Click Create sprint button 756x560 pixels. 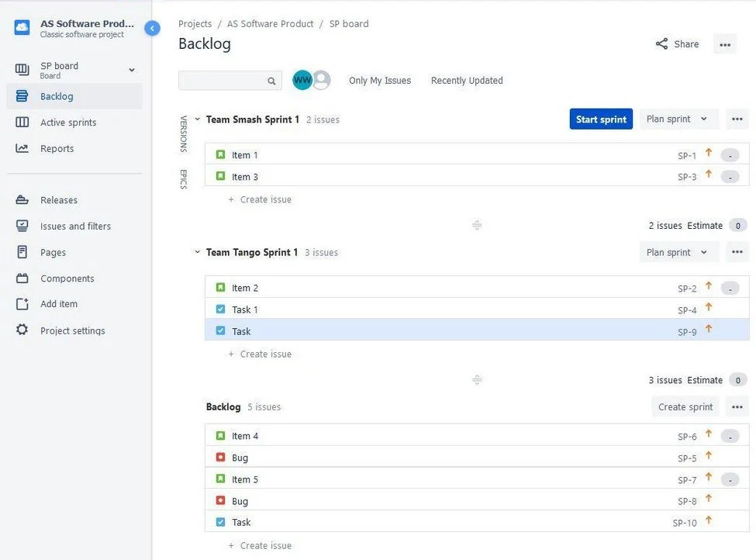pyautogui.click(x=685, y=407)
